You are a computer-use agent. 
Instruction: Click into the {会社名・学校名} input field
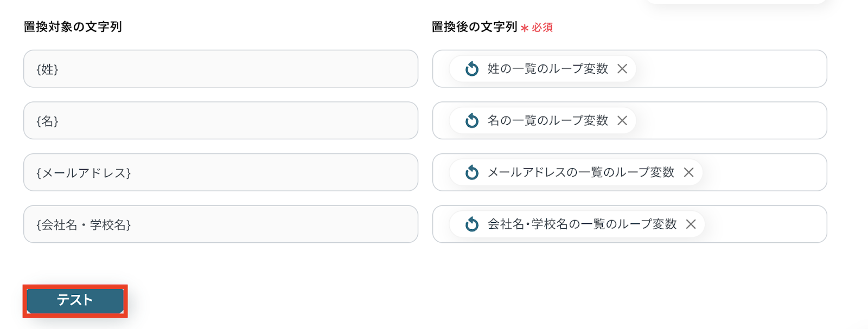click(220, 224)
